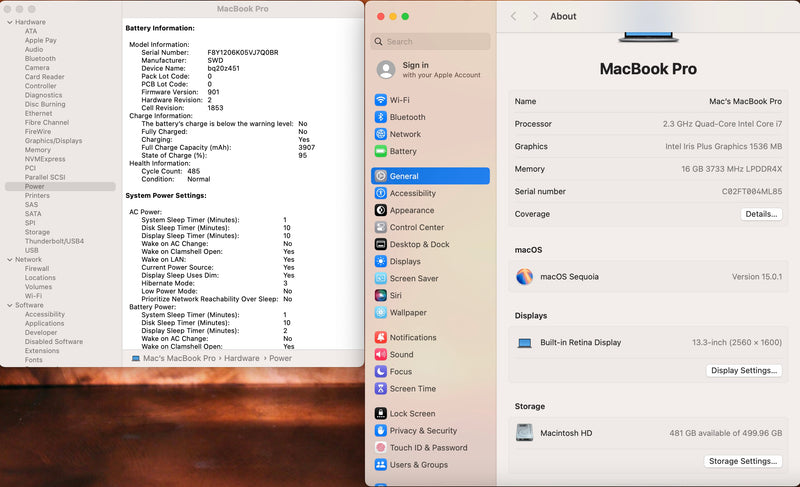Image resolution: width=800 pixels, height=487 pixels.
Task: Open the Focus moon icon
Action: tap(381, 371)
